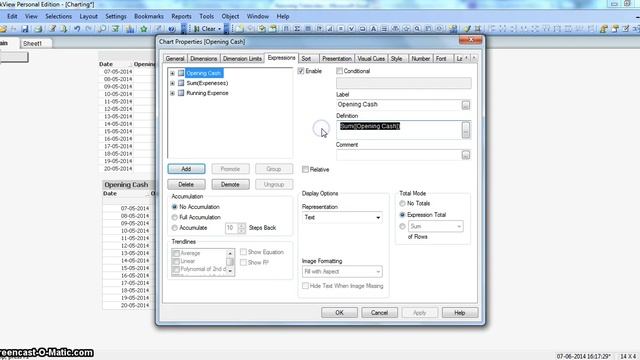Click the Comment input field

point(398,155)
